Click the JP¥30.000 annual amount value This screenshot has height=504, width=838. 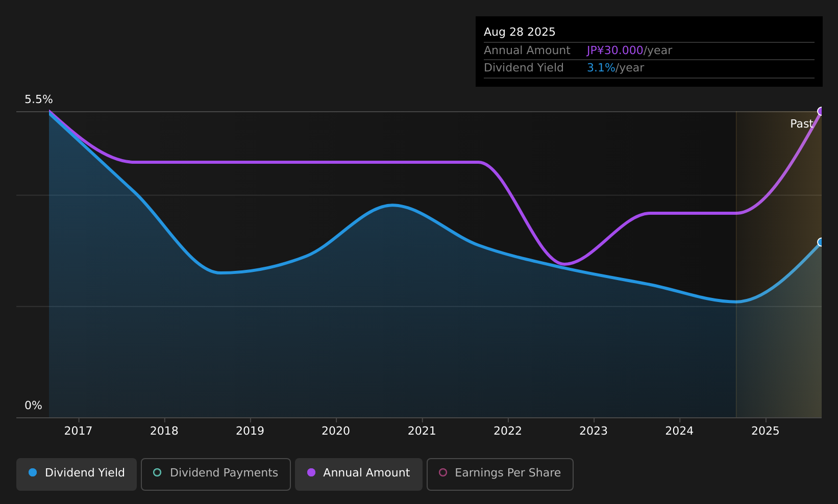pos(615,51)
